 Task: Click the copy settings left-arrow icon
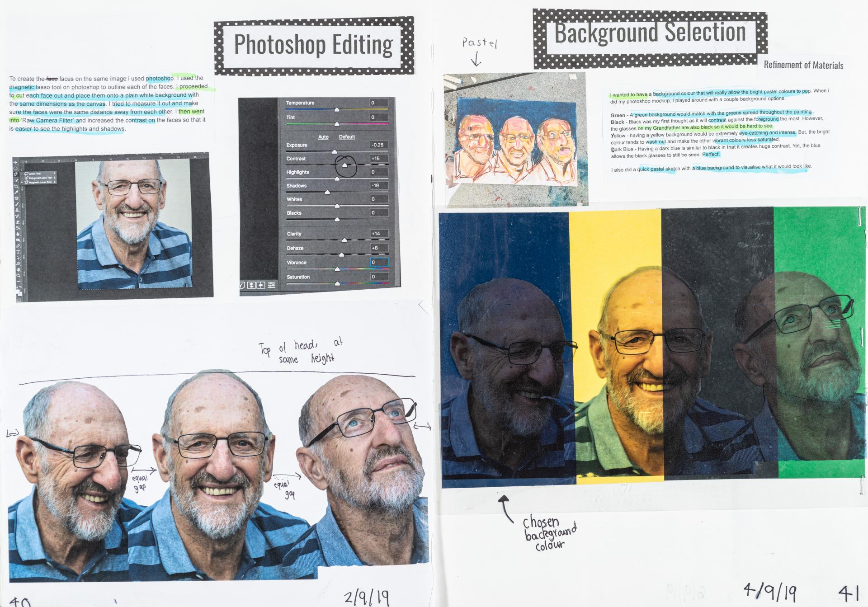[x=261, y=285]
